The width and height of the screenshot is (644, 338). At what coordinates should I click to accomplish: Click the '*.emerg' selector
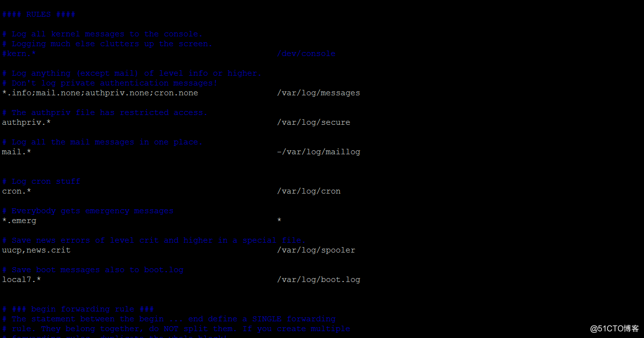[19, 221]
